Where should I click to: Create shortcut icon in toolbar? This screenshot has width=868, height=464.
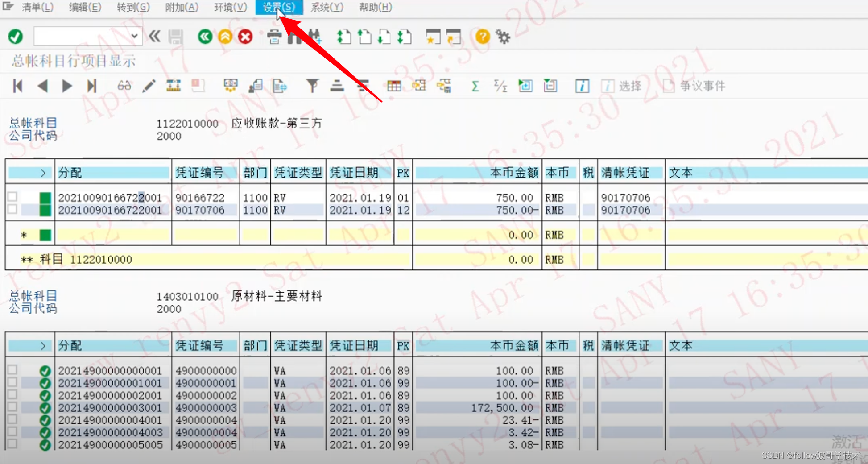(453, 37)
